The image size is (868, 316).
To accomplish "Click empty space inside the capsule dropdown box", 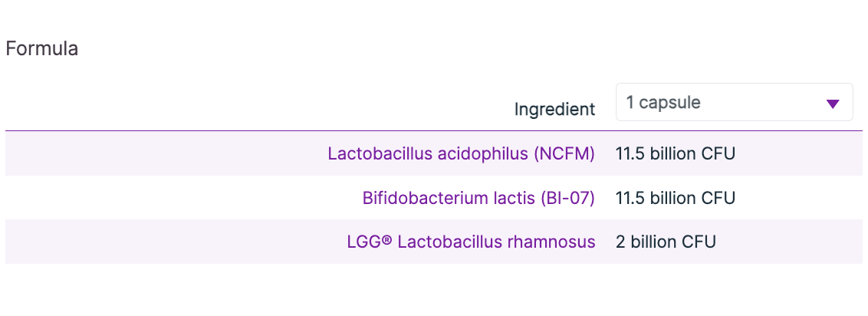I will click(x=759, y=103).
